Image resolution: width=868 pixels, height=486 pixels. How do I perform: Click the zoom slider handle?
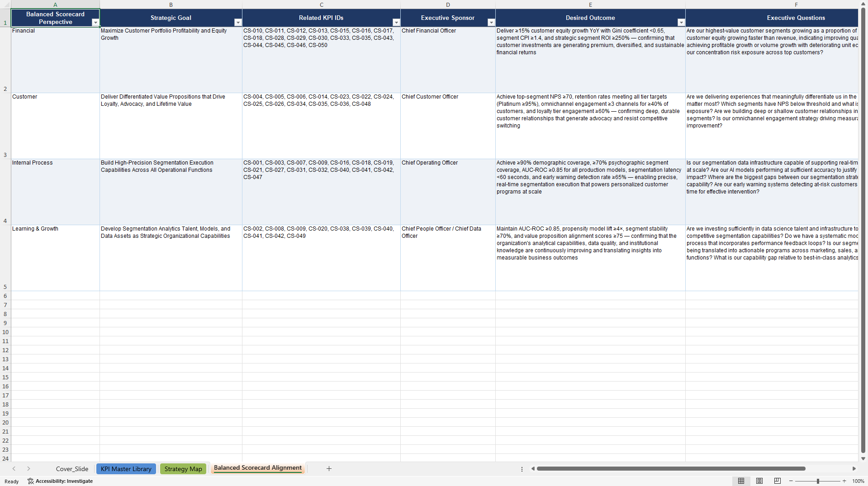[x=818, y=481]
